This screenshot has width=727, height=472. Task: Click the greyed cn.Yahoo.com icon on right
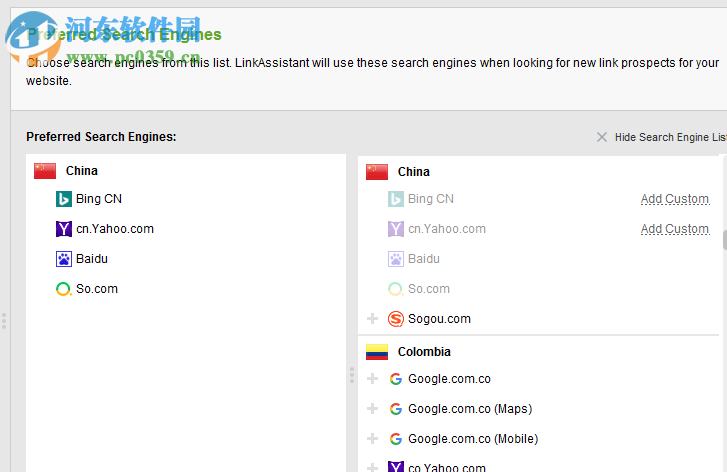click(395, 229)
